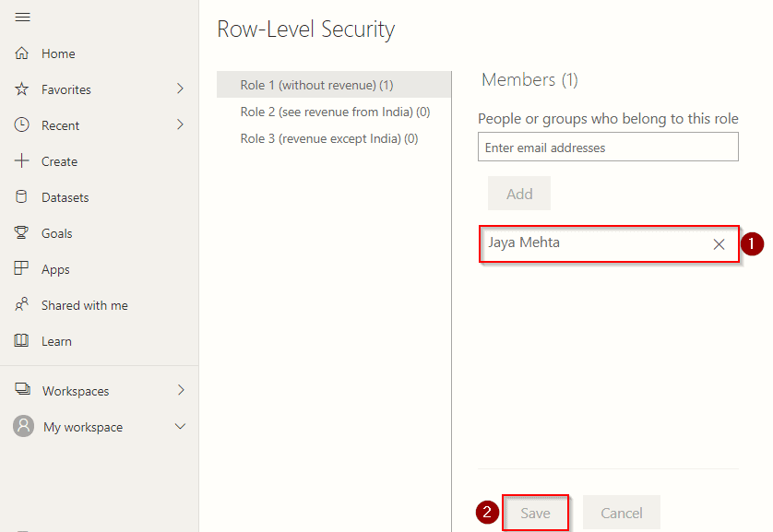
Task: Open the hamburger navigation menu
Action: (x=22, y=17)
